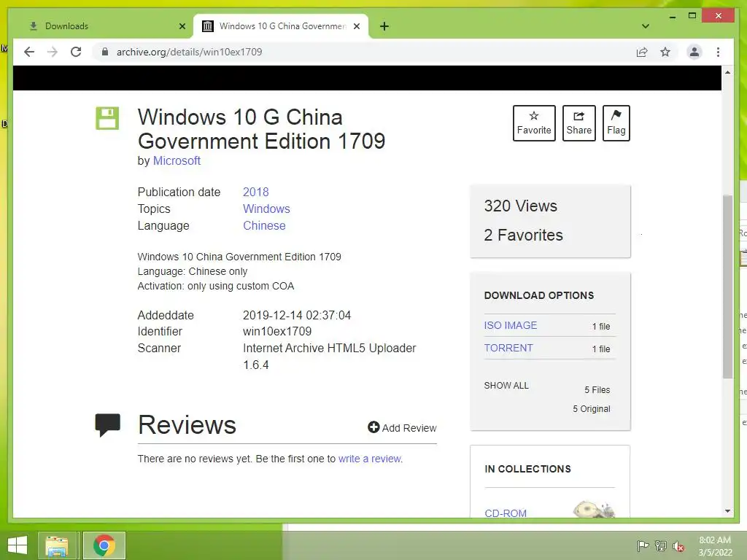Expand the tab search chevron

coord(646,26)
